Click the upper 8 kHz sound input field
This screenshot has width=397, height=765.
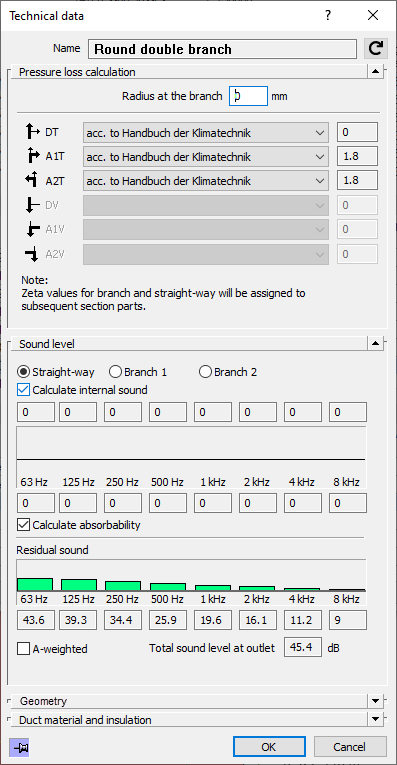pyautogui.click(x=348, y=412)
